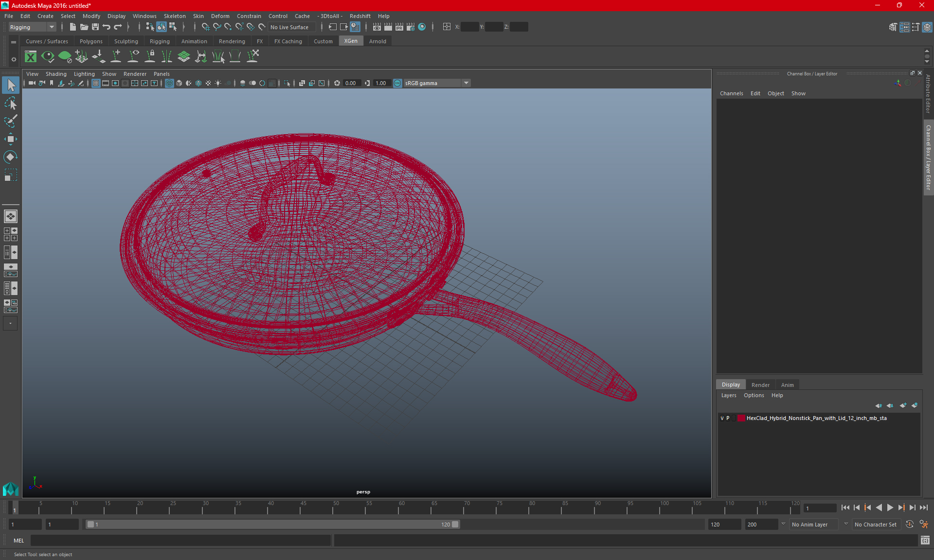
Task: Click the current frame number field
Action: (x=820, y=508)
